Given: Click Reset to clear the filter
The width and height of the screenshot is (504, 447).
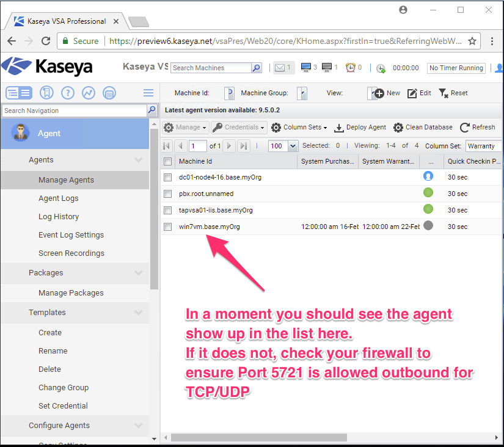Looking at the screenshot, I should click(x=453, y=93).
